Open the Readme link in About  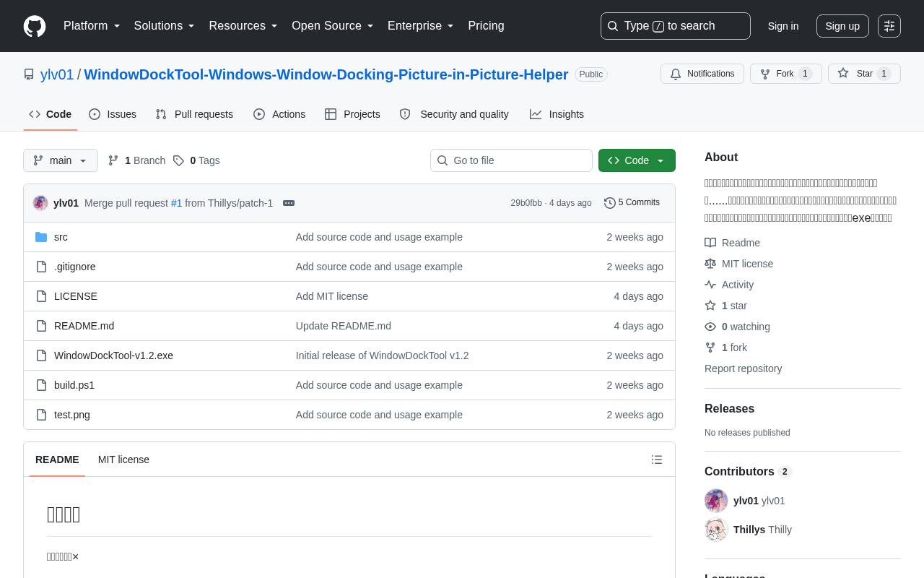[732, 243]
